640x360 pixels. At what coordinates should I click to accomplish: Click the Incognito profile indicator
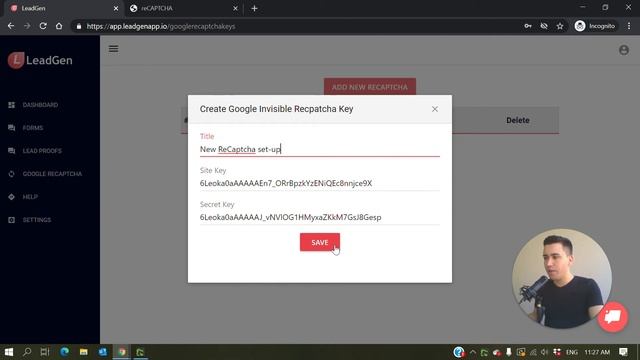[595, 26]
